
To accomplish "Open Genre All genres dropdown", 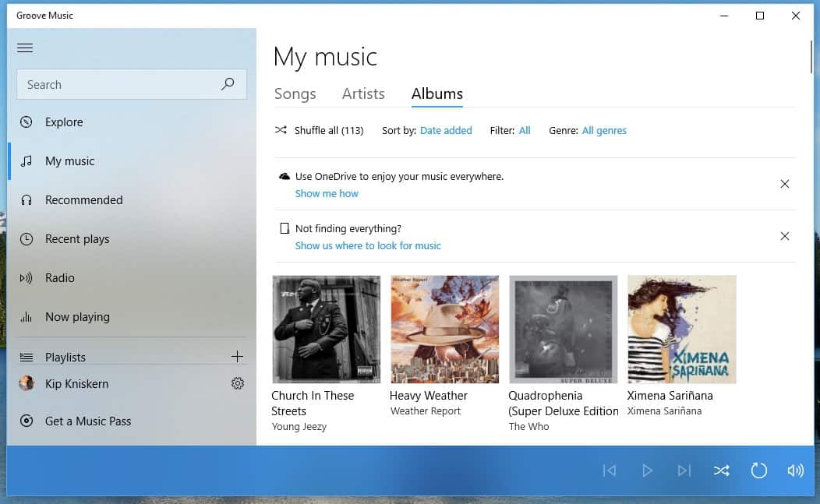I will pos(604,131).
